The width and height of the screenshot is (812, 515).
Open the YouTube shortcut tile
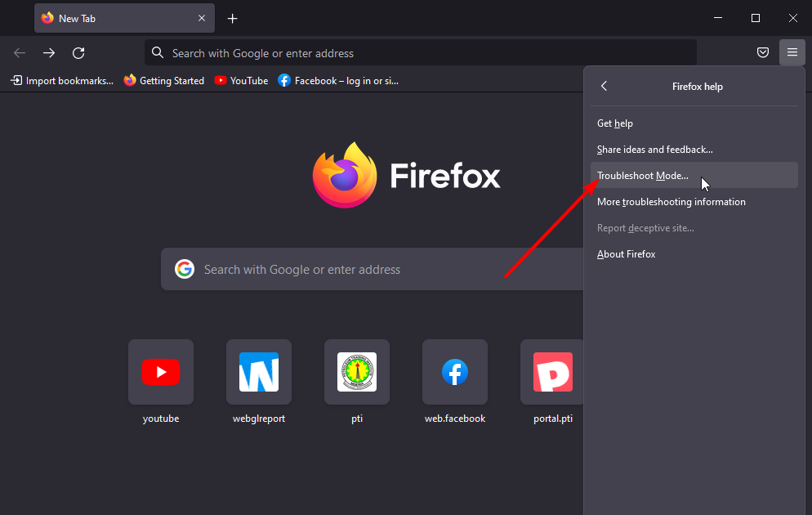[160, 372]
